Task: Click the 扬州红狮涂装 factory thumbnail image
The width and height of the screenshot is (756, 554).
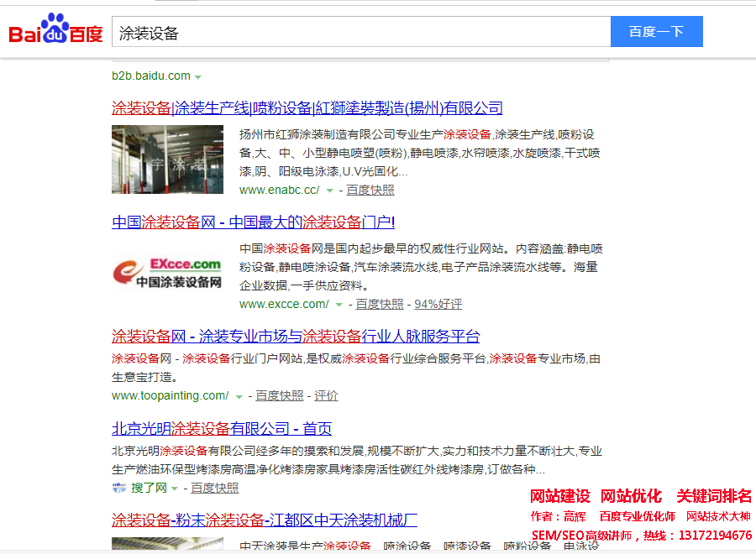Action: click(167, 159)
